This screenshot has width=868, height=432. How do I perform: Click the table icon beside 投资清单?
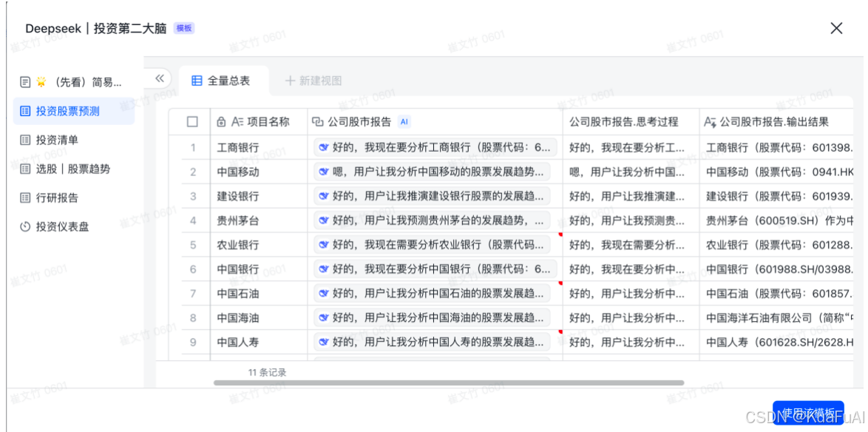point(25,140)
